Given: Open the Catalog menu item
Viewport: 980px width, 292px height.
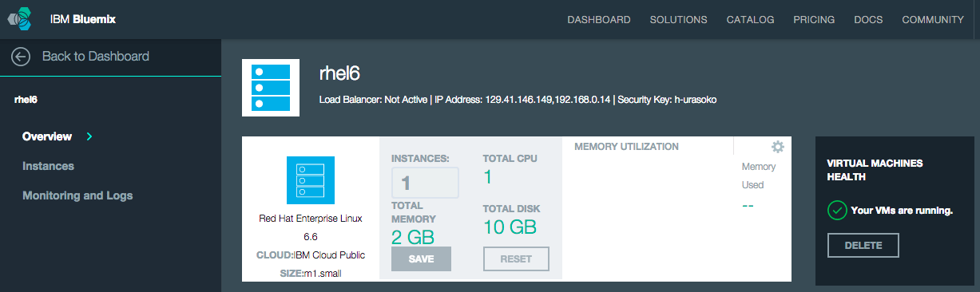Looking at the screenshot, I should 750,20.
